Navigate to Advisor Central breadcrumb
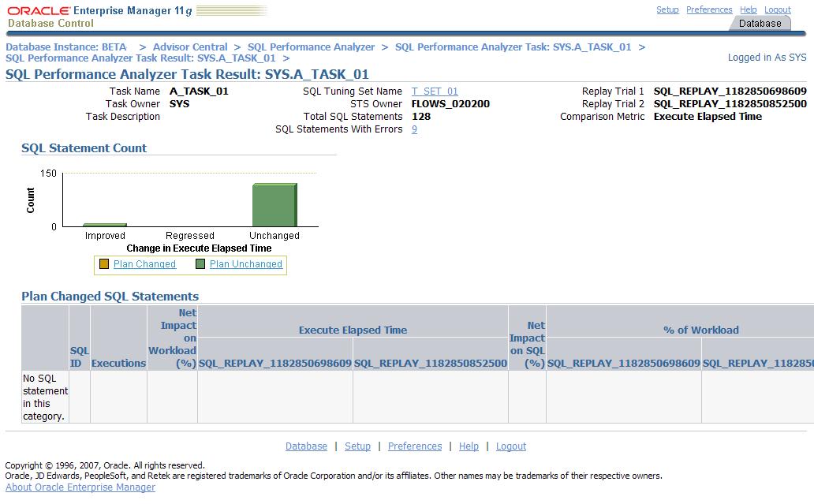The image size is (814, 504). coord(190,47)
